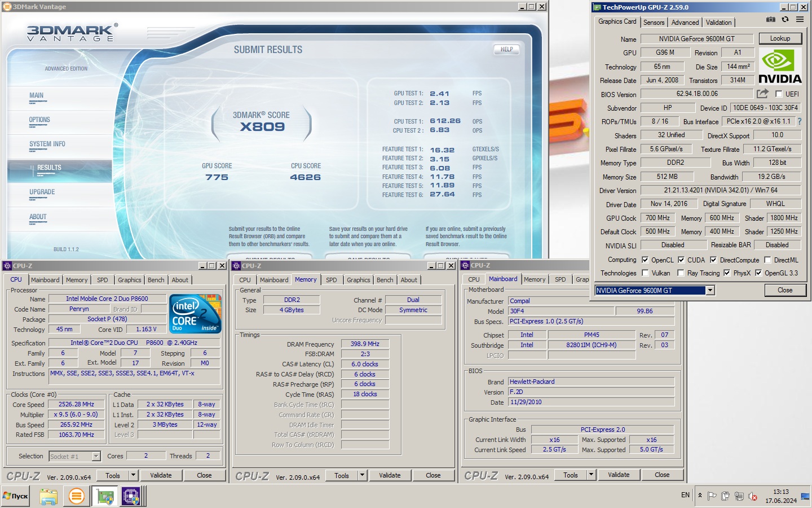Click the Action Center flag tray icon

[712, 496]
